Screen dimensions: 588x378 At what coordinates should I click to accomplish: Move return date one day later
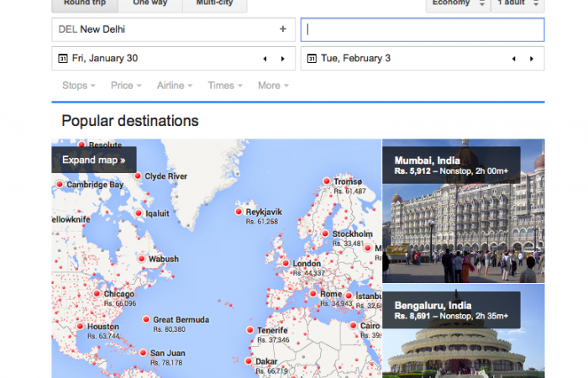point(531,59)
